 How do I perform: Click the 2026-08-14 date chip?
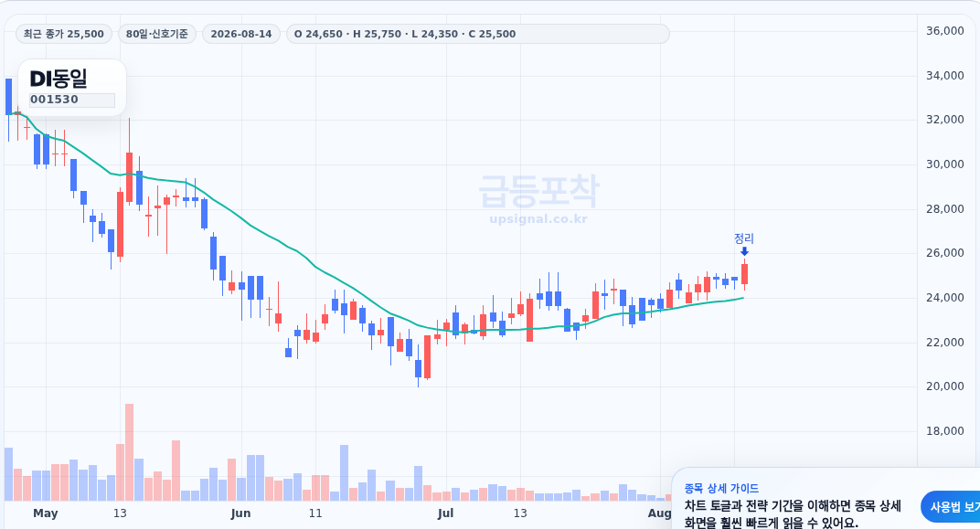tap(241, 34)
